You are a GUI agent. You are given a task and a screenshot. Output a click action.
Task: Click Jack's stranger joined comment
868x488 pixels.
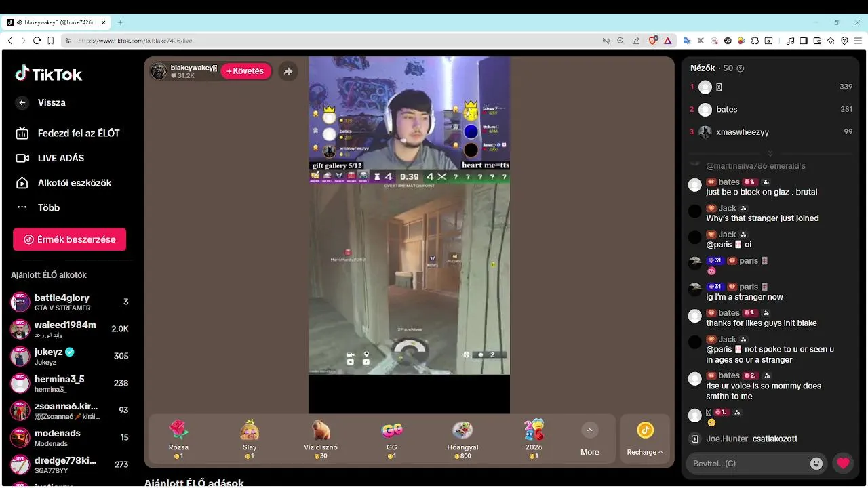[762, 218]
